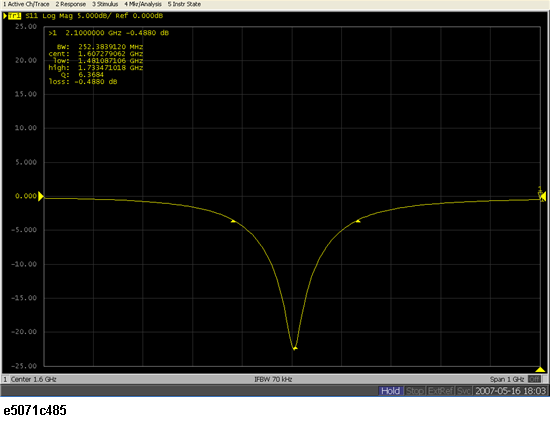550x421 pixels.
Task: Open the Mkr/Analysis menu
Action: pos(143,4)
